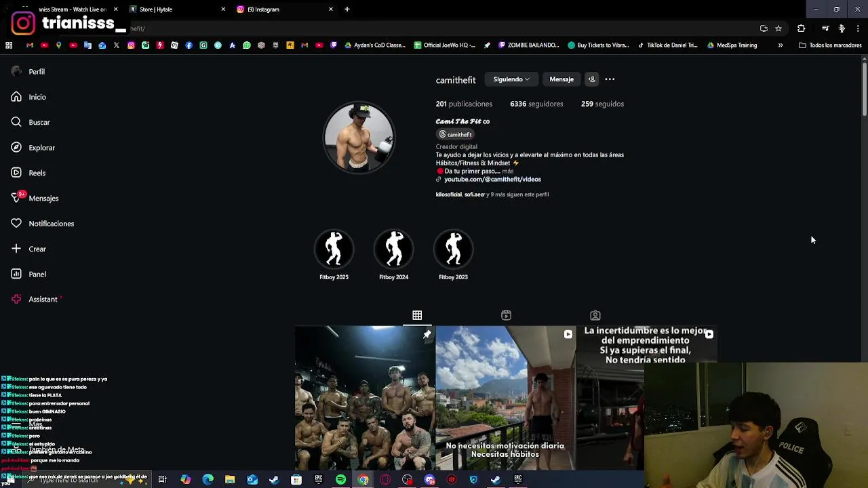Open Todos los marcadores folder
This screenshot has width=868, height=488.
click(x=830, y=45)
